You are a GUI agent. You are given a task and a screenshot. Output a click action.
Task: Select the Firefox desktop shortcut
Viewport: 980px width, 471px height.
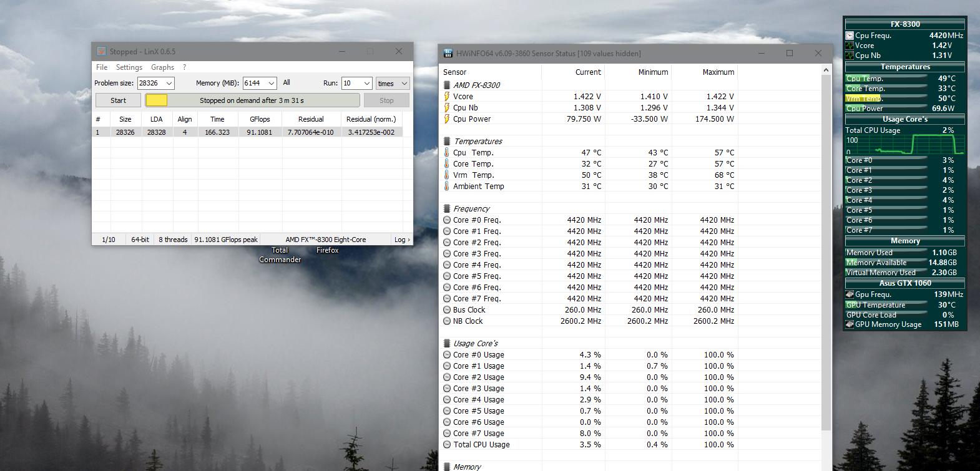point(327,250)
